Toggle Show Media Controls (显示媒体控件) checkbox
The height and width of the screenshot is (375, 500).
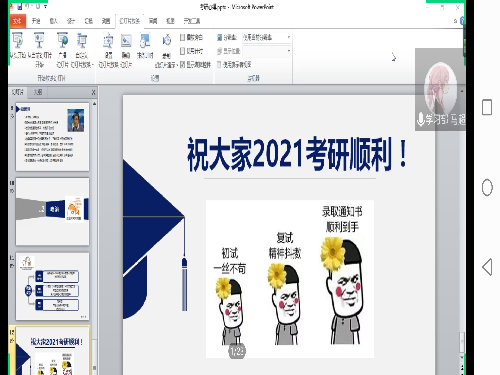pos(182,64)
